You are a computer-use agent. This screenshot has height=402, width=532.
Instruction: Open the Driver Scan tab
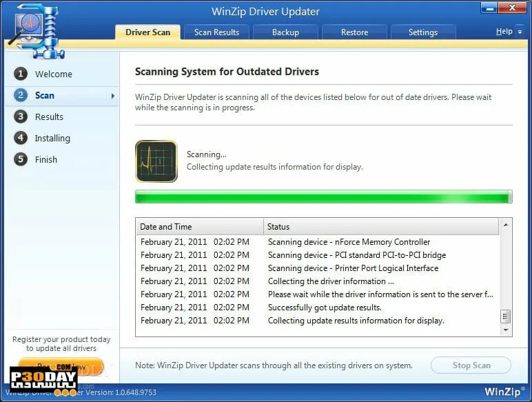tap(147, 32)
